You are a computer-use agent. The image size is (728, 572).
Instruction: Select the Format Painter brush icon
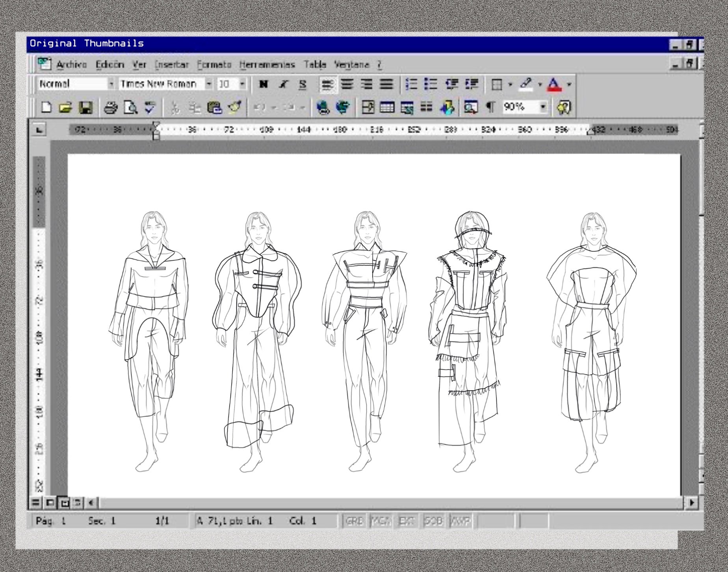235,107
